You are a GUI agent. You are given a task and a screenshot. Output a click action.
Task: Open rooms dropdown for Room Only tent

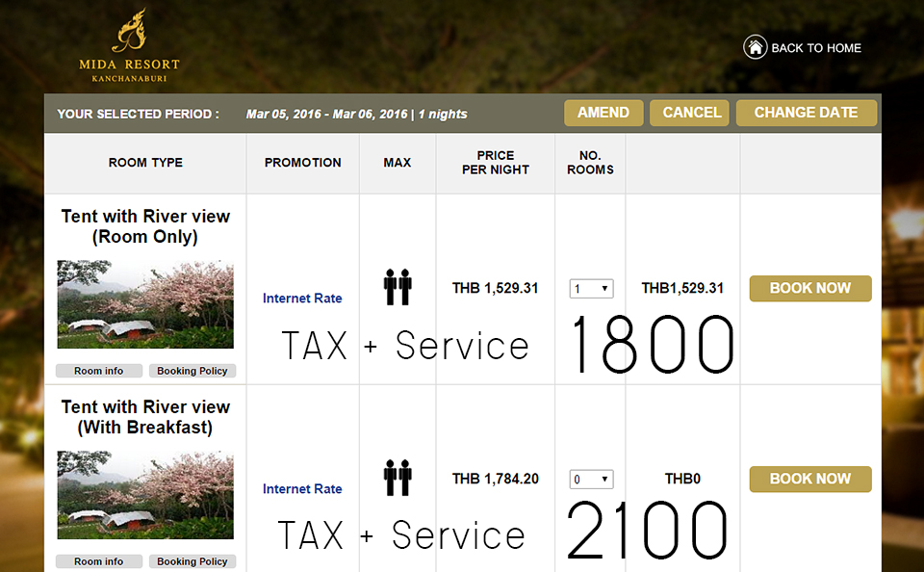coord(591,288)
